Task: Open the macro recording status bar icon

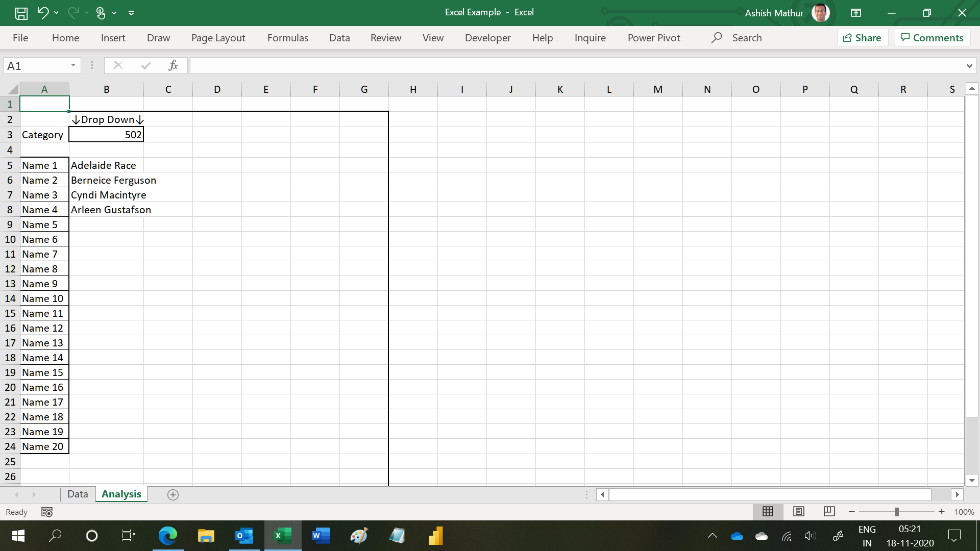Action: click(47, 512)
